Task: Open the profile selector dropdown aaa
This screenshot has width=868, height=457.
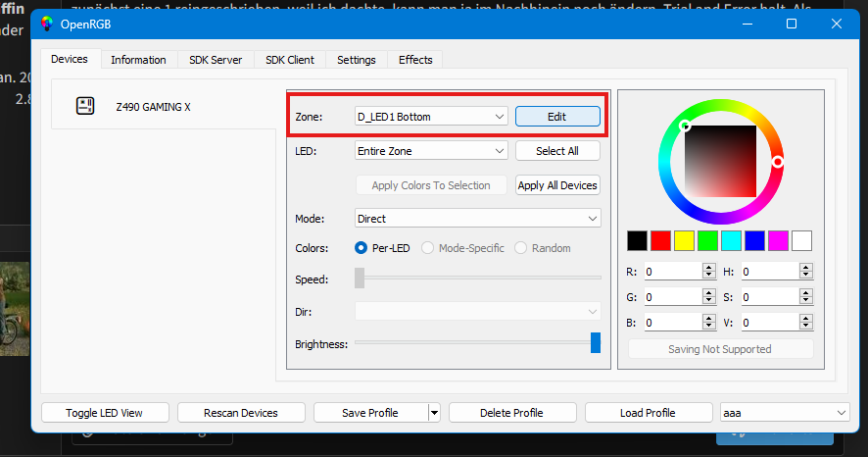Action: tap(785, 413)
